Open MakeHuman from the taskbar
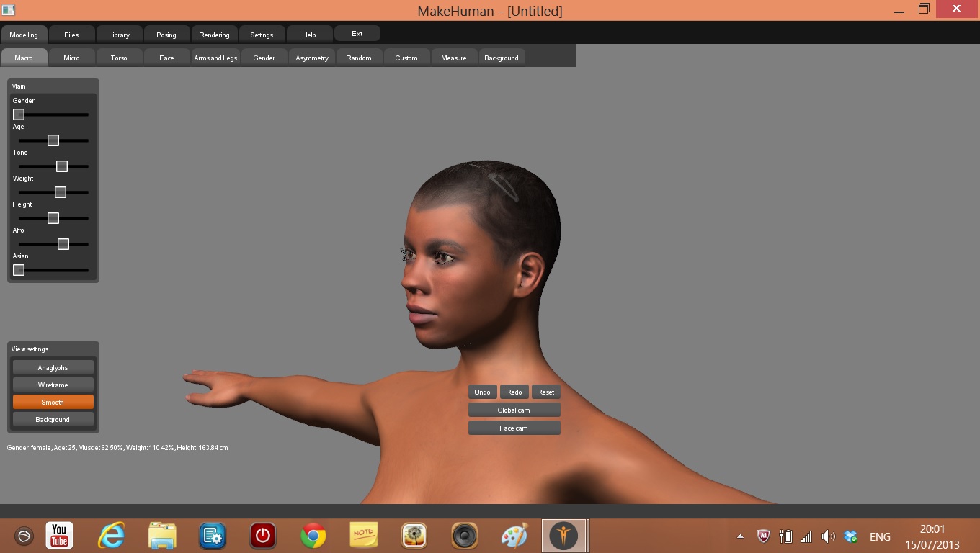 tap(565, 535)
